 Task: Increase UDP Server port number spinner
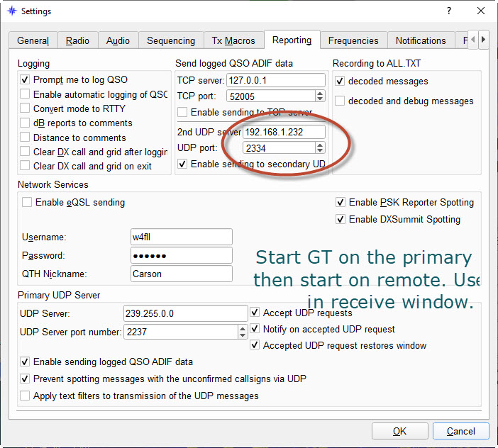click(x=243, y=328)
